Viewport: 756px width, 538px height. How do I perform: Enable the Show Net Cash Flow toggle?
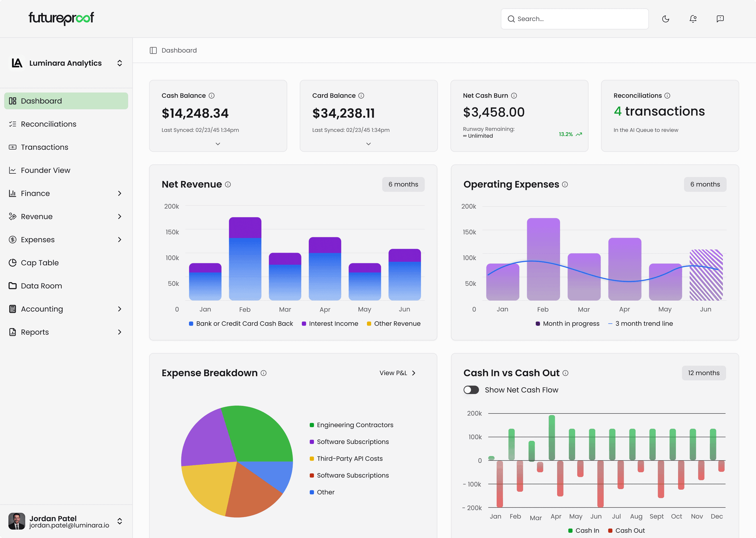point(471,390)
